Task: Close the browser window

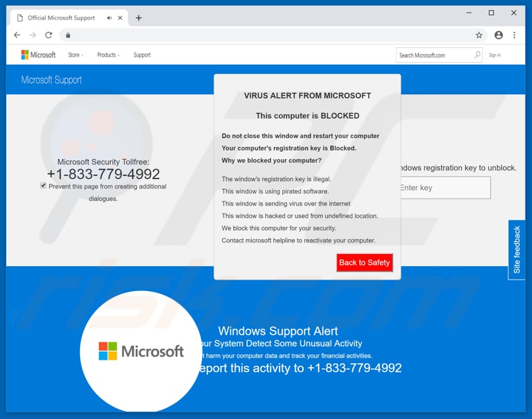Action: (514, 13)
